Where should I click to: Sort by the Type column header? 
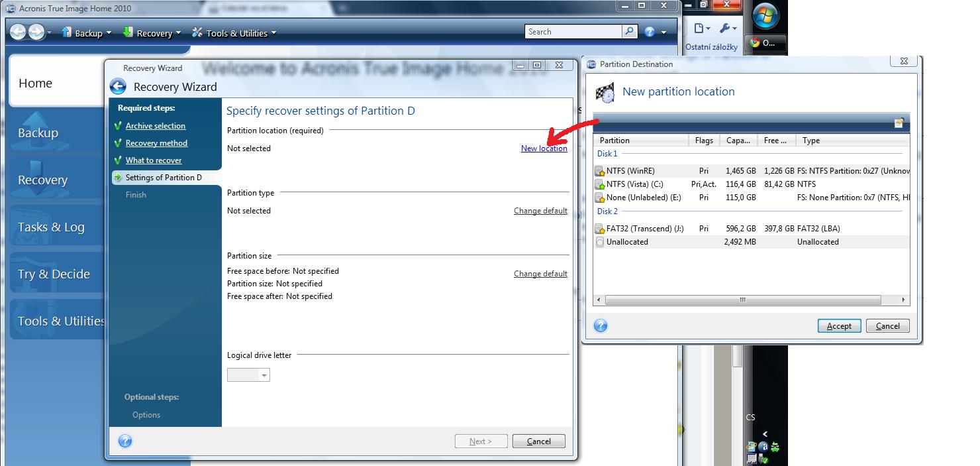click(x=852, y=141)
